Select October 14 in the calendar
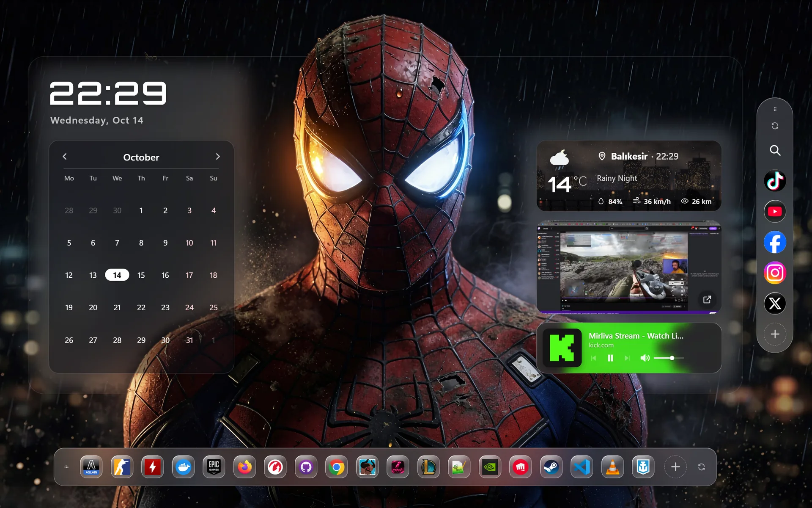Image resolution: width=812 pixels, height=508 pixels. 117,275
